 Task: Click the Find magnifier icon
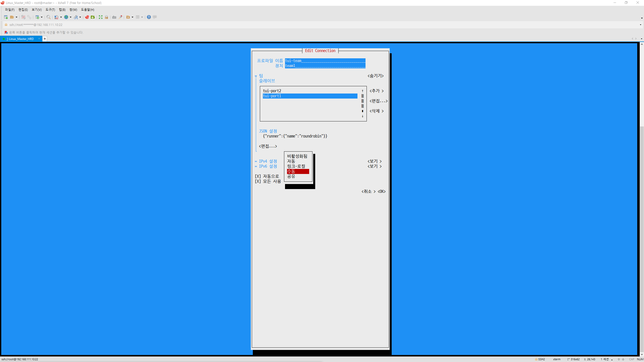(x=49, y=17)
